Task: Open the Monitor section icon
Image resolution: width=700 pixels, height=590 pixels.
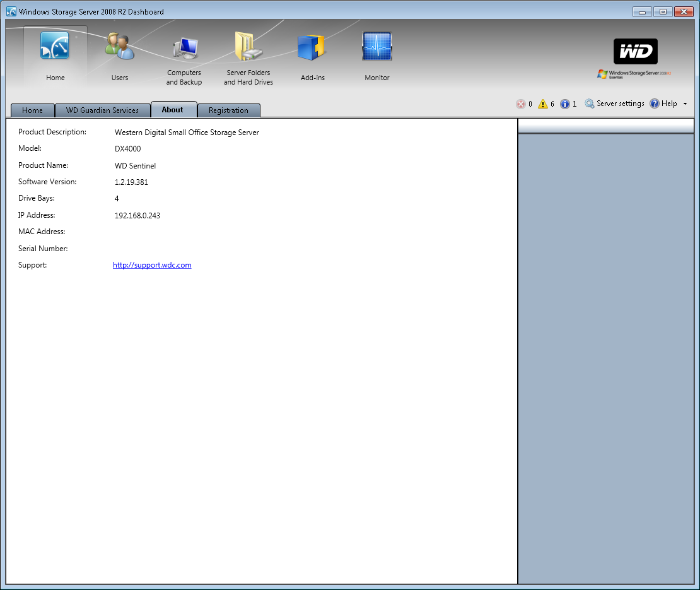Action: [x=376, y=47]
